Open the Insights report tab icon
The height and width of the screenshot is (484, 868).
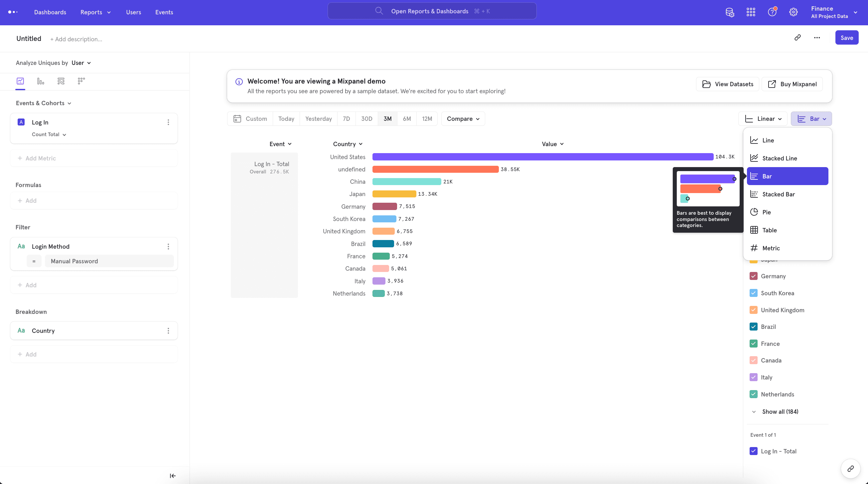pos(20,81)
